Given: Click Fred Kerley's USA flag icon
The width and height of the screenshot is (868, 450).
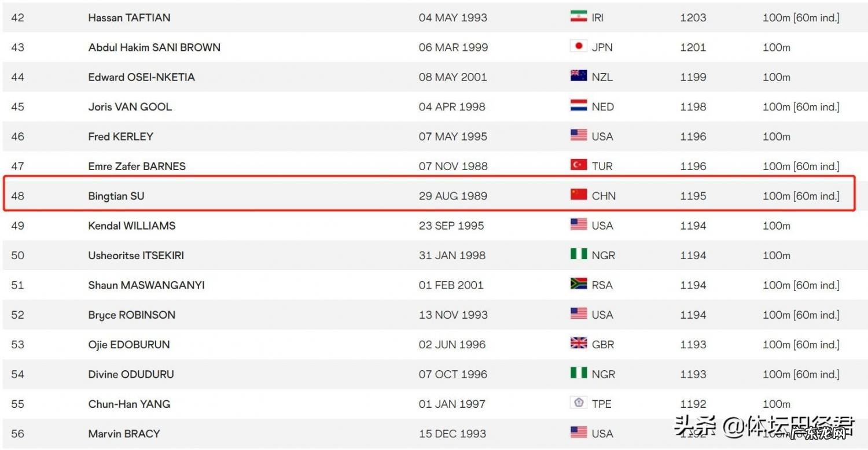Looking at the screenshot, I should pyautogui.click(x=578, y=135).
